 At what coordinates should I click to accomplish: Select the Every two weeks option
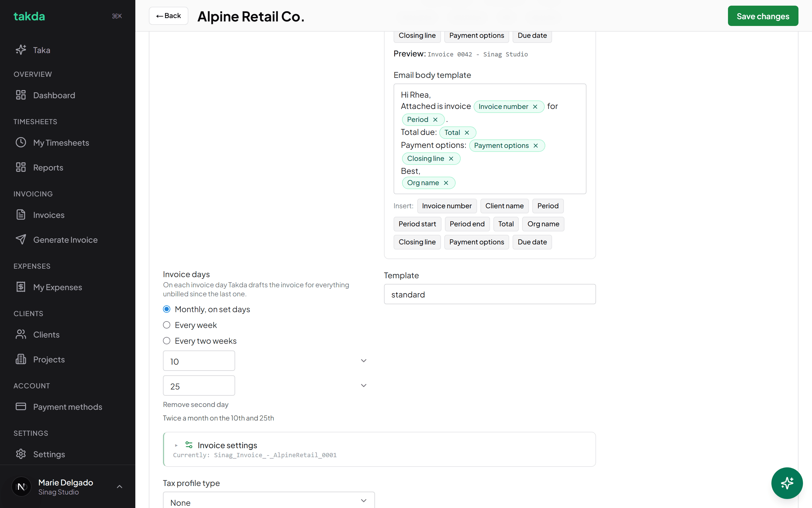pos(166,341)
